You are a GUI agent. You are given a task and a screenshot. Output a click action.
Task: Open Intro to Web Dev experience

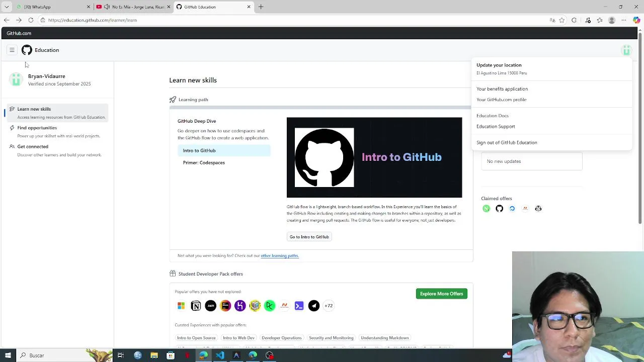[x=238, y=338]
